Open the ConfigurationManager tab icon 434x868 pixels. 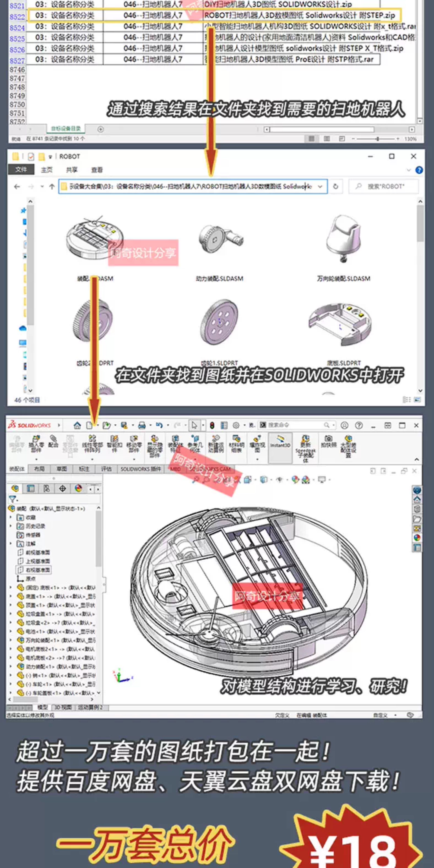(x=47, y=488)
